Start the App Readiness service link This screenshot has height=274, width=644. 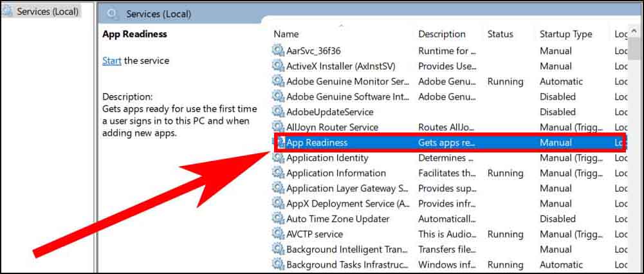(112, 60)
